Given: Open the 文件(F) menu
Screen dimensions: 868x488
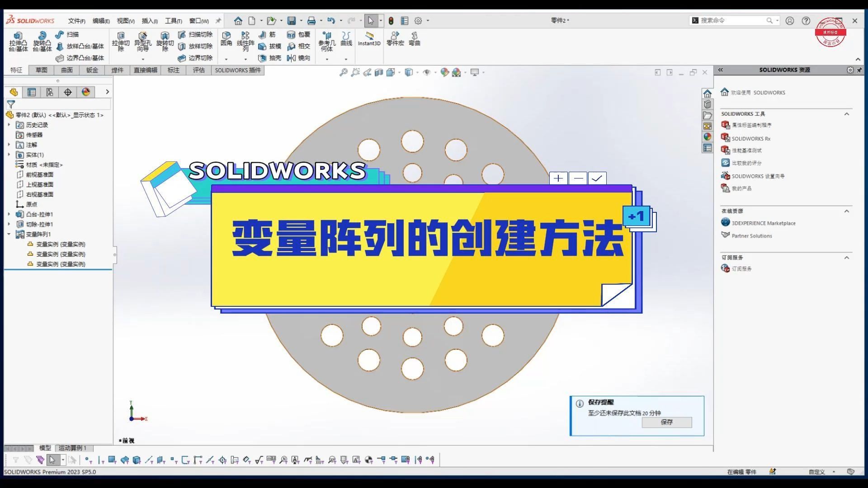Looking at the screenshot, I should 76,21.
